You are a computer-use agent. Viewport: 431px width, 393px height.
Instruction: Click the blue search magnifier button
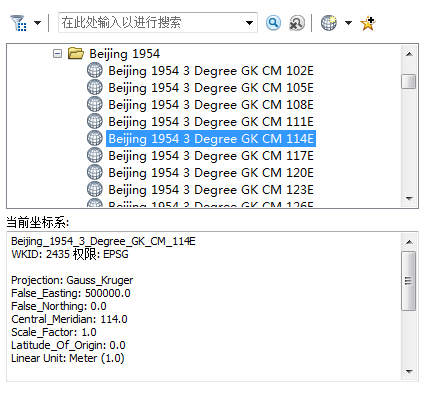click(273, 23)
